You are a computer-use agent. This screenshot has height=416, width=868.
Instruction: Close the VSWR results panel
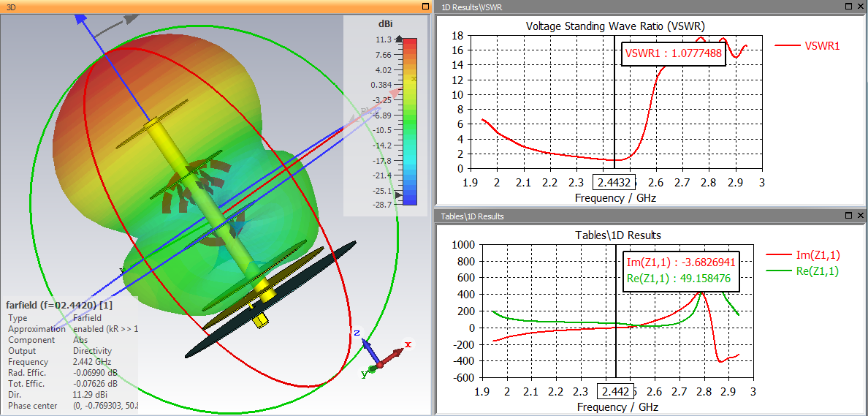click(x=861, y=7)
